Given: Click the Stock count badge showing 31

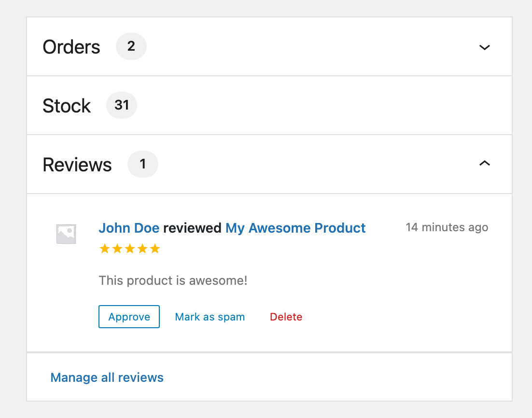Looking at the screenshot, I should point(121,105).
